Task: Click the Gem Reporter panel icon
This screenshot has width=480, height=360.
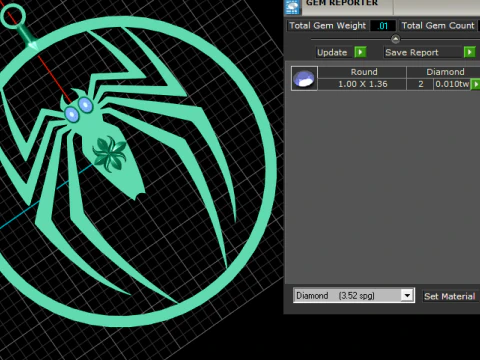Action: coord(292,7)
